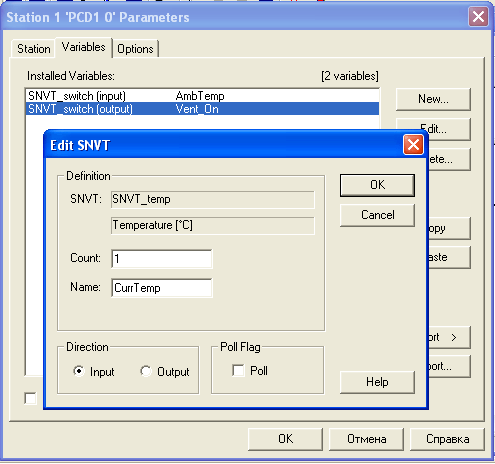Select the Variables tab
Screen dimensions: 495x464
83,47
